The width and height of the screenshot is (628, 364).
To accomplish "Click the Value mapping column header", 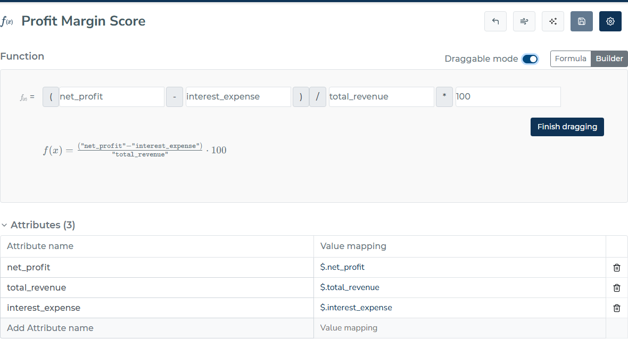I will click(x=460, y=246).
